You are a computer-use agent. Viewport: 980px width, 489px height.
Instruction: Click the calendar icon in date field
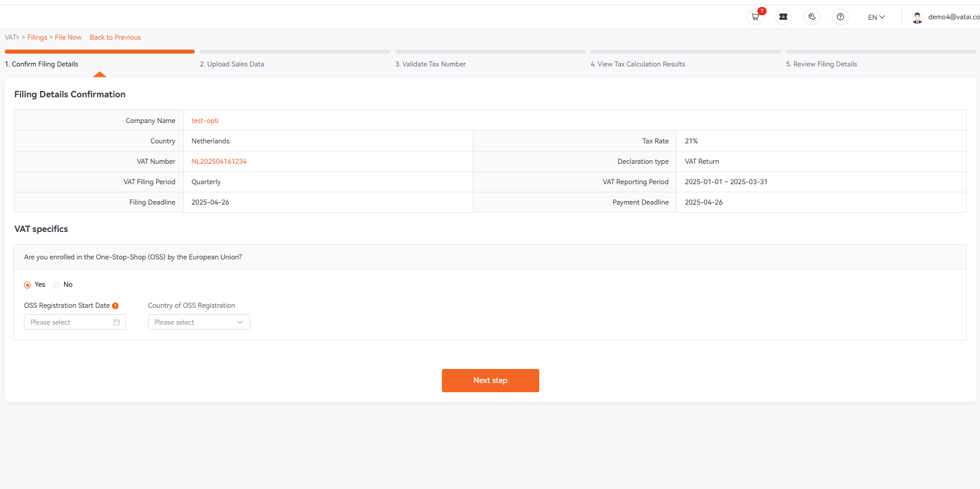(117, 322)
